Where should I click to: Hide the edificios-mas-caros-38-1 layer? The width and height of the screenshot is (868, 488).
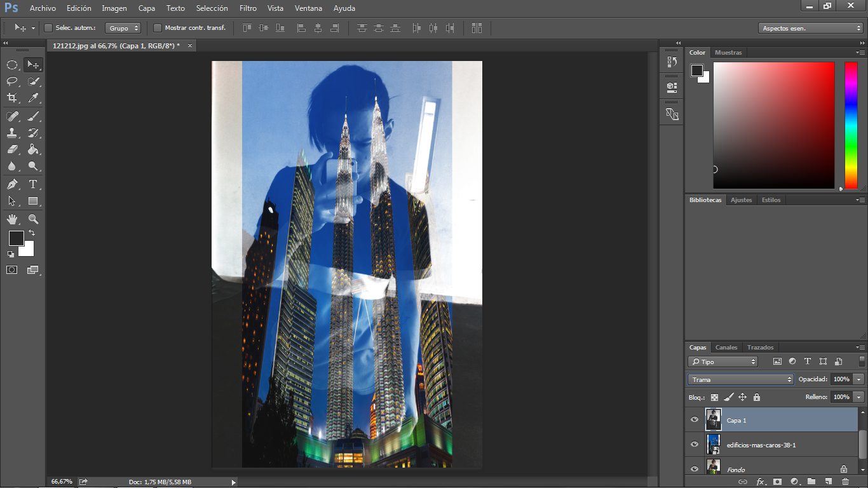click(695, 445)
